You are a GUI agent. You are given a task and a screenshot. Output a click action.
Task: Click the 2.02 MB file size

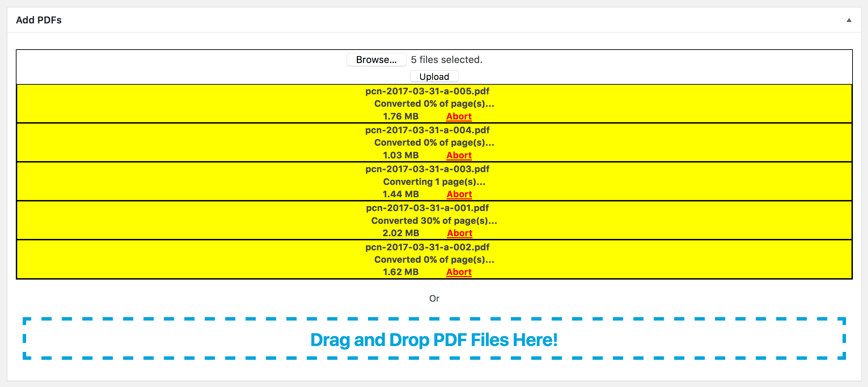pos(401,233)
